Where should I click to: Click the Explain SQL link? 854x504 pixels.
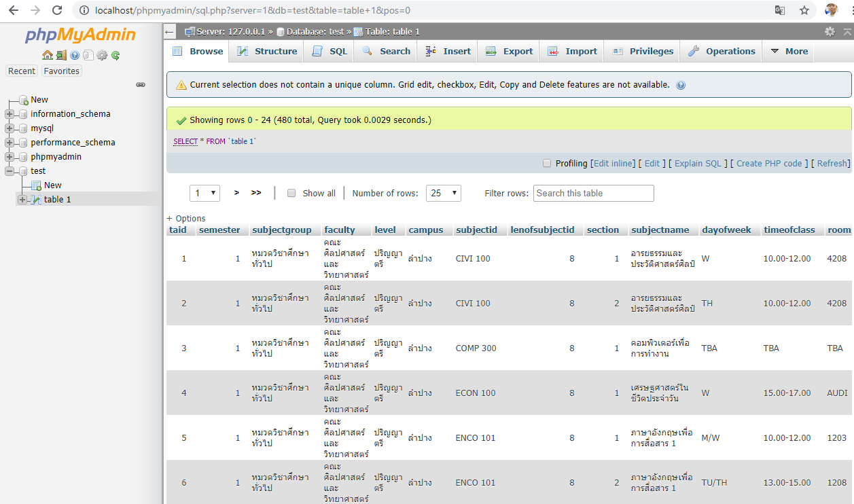698,163
